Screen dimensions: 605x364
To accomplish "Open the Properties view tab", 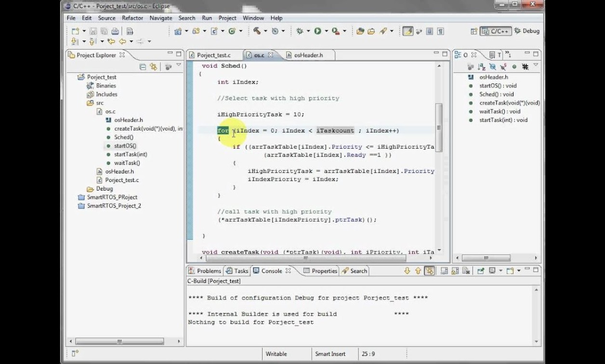I will click(x=320, y=271).
